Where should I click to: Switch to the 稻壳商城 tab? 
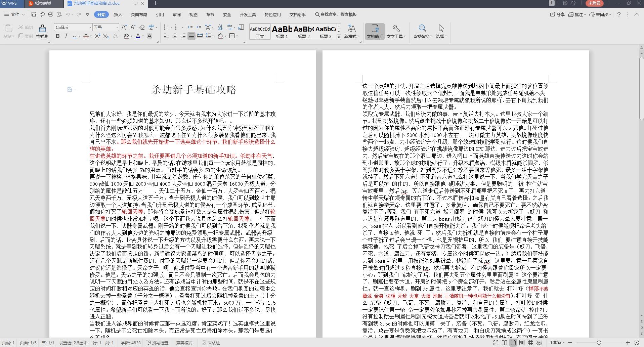(44, 3)
